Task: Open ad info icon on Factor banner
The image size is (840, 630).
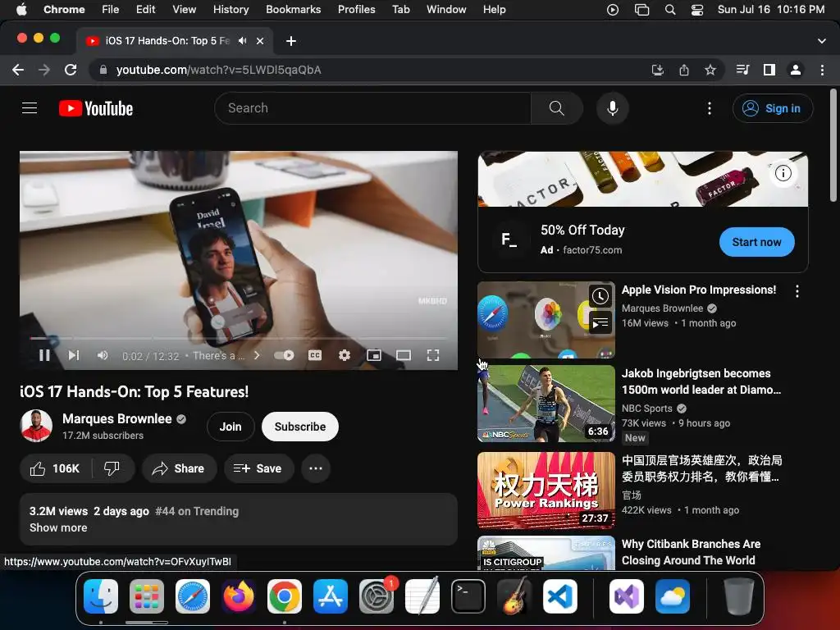Action: [783, 173]
